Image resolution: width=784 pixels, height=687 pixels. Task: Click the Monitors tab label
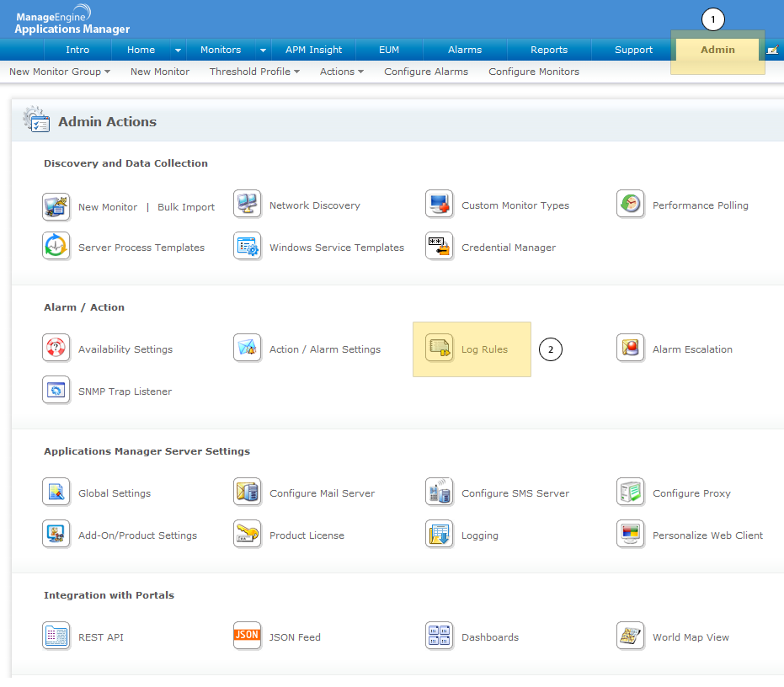pyautogui.click(x=221, y=50)
